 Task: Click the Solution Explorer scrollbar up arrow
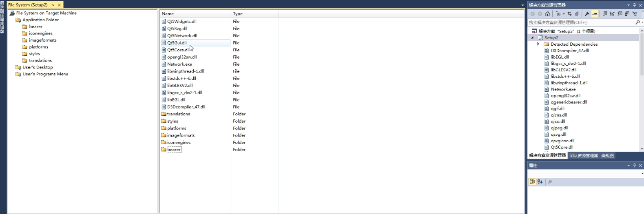coord(642,30)
